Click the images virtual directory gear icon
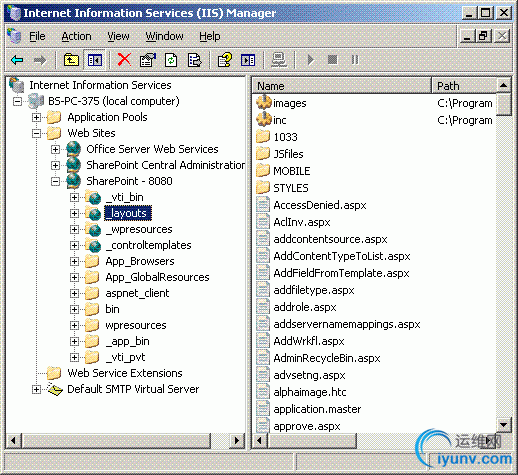The image size is (518, 475). coord(264,103)
